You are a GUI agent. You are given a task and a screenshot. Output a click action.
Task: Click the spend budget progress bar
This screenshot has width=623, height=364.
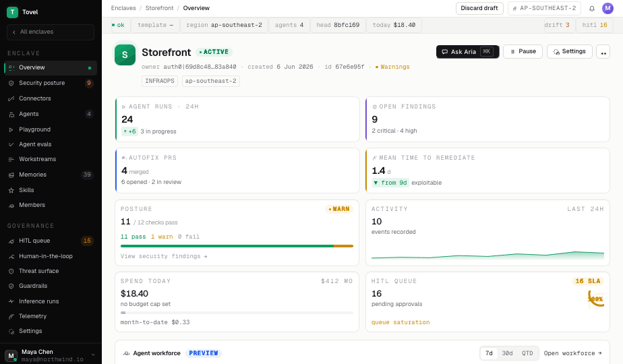click(x=237, y=313)
